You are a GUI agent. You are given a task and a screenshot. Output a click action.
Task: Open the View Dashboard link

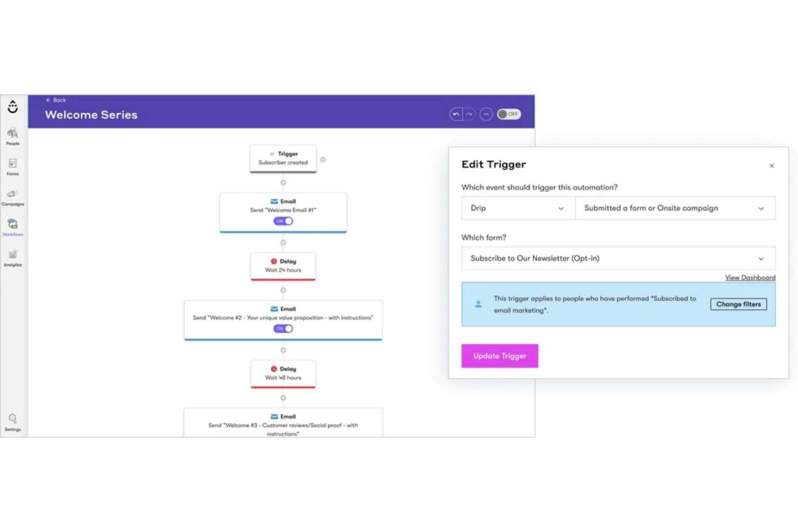[x=750, y=277]
